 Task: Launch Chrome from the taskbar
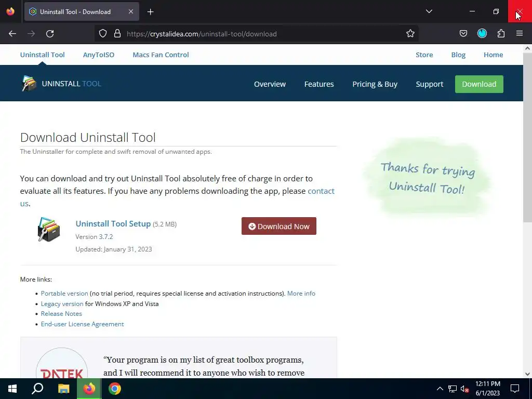(115, 389)
